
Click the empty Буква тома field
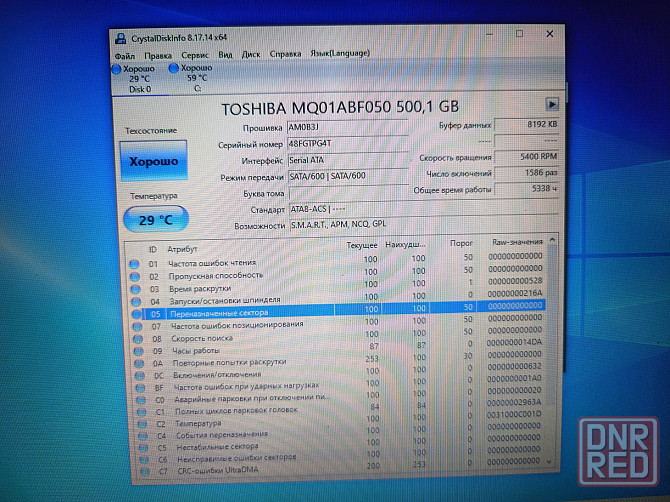tap(349, 193)
